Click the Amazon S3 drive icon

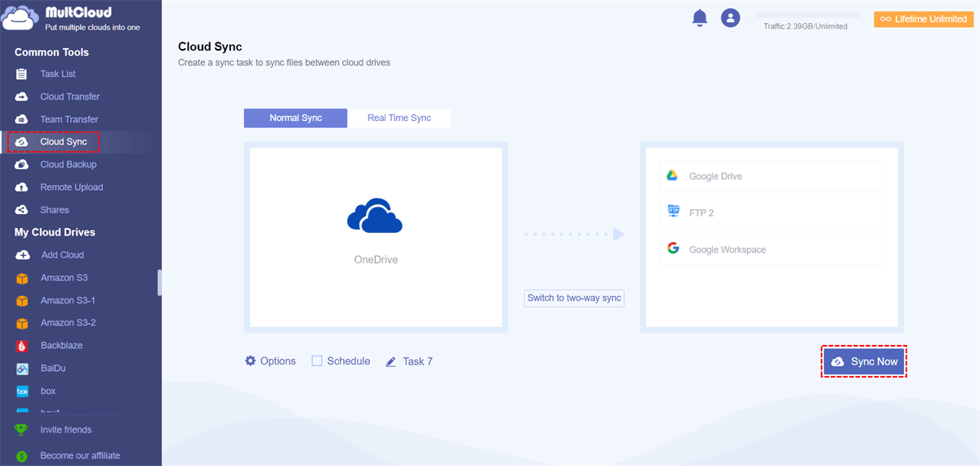22,278
